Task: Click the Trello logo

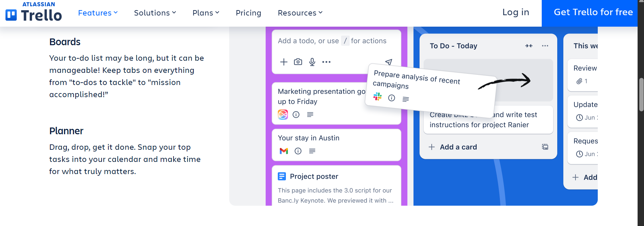Action: click(34, 13)
